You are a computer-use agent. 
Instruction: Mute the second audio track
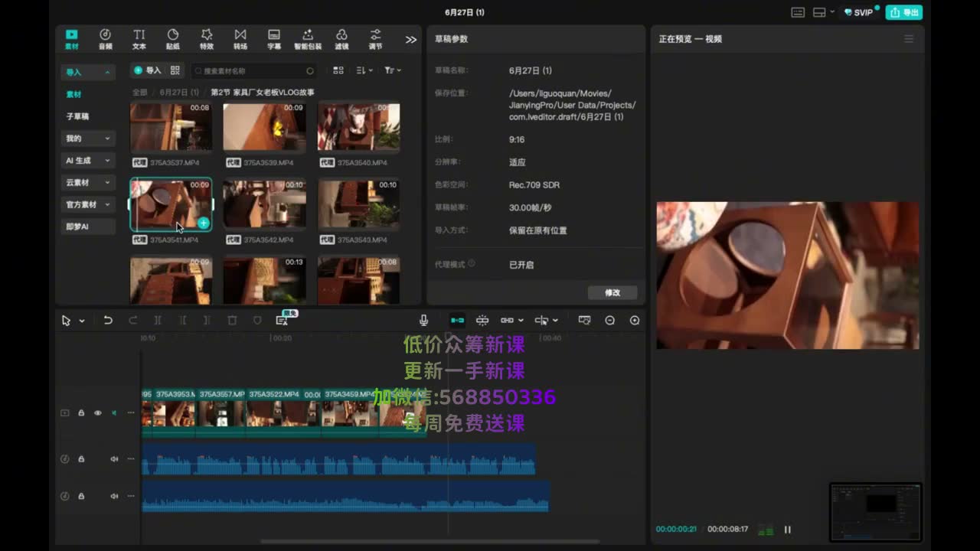[x=114, y=496]
